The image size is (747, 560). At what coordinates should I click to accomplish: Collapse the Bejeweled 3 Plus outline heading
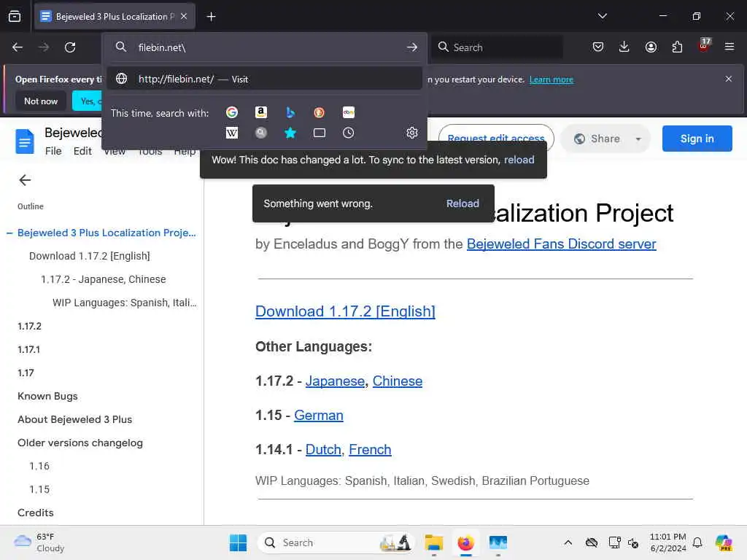point(9,233)
